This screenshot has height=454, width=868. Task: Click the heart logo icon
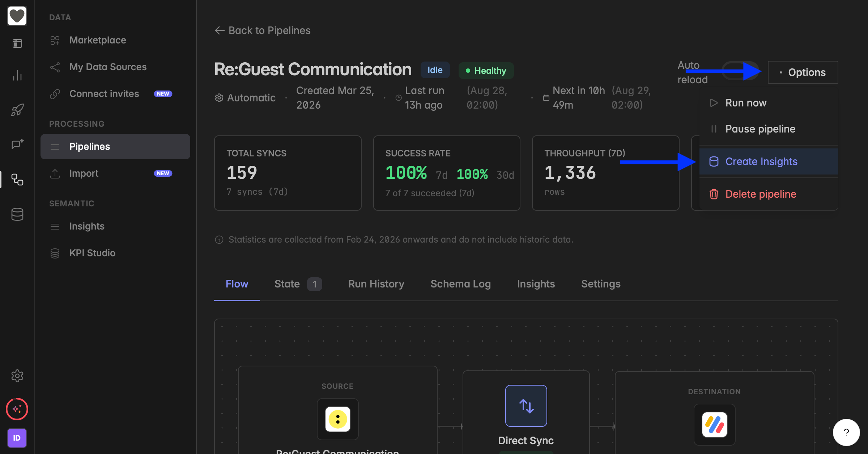[17, 16]
